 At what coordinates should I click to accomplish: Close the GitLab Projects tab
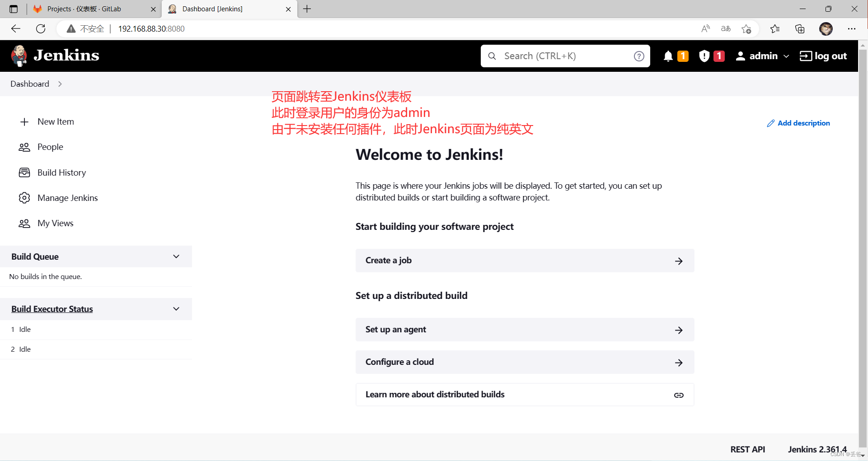point(153,9)
